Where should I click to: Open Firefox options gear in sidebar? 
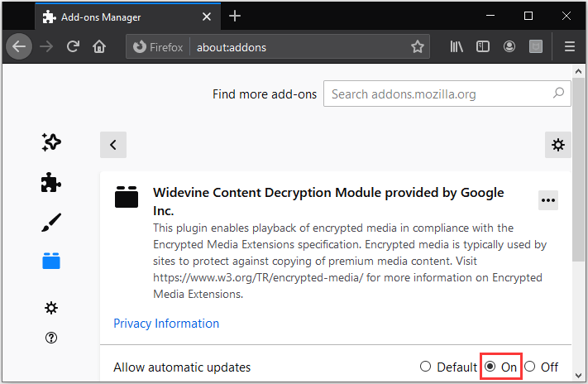tap(51, 308)
